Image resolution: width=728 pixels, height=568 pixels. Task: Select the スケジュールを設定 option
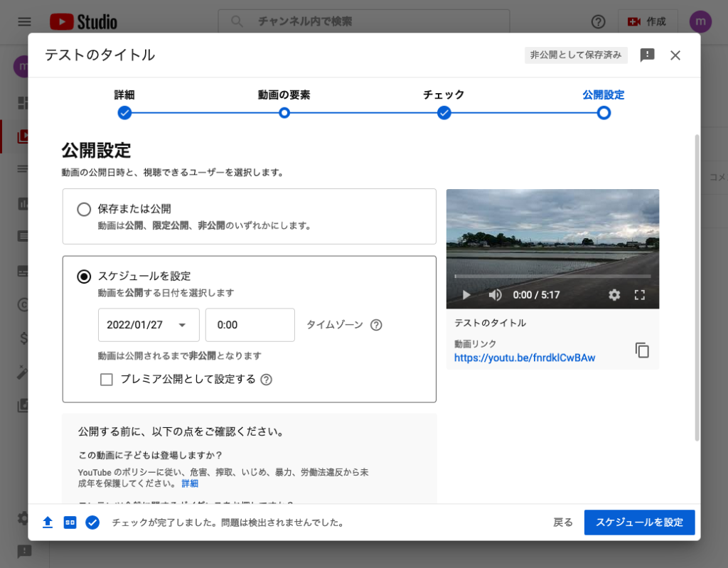tap(83, 277)
